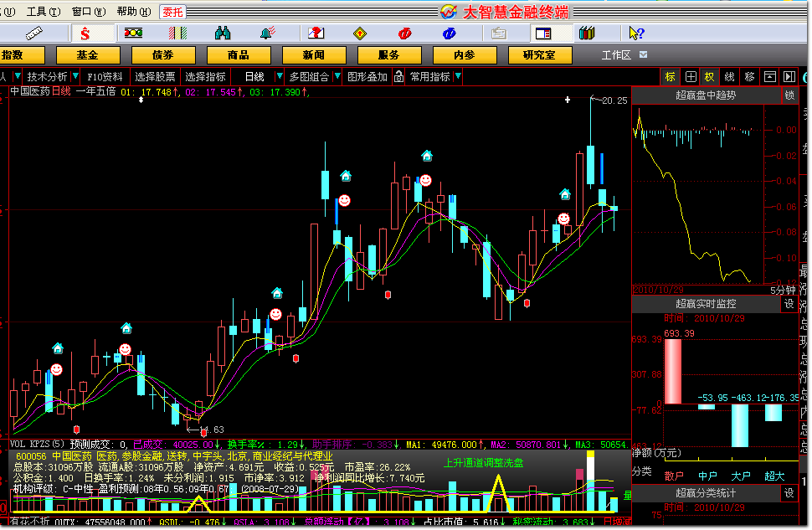Click the 上升通道调整洗盘 status text
The height and width of the screenshot is (530, 812).
click(483, 463)
